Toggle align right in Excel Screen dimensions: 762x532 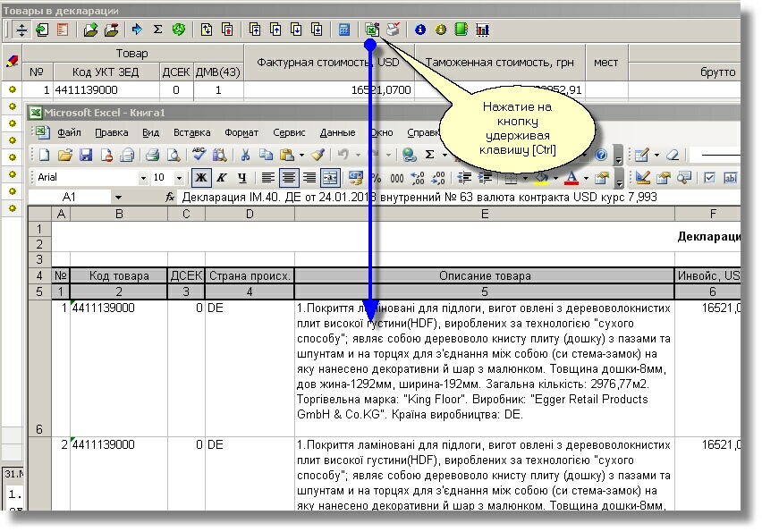pos(309,178)
